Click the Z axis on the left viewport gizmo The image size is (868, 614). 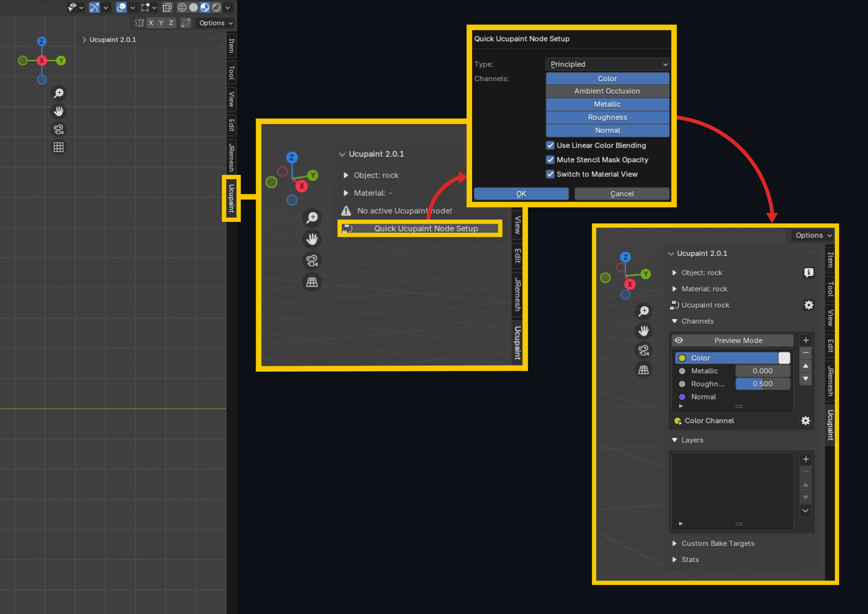(x=42, y=41)
